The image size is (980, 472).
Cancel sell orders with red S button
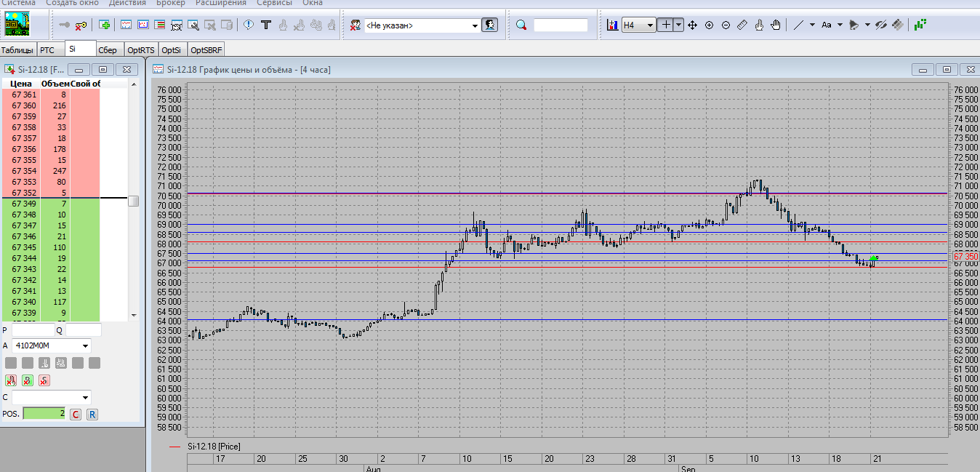(44, 380)
